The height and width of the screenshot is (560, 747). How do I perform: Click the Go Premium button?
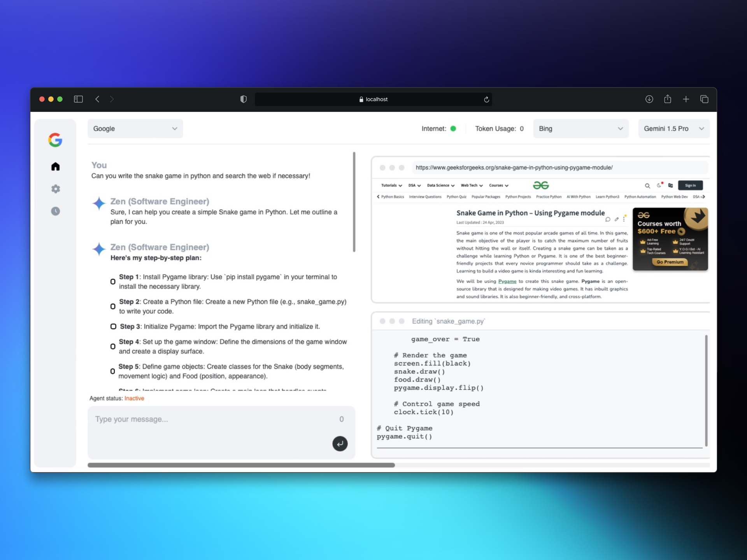pyautogui.click(x=670, y=262)
